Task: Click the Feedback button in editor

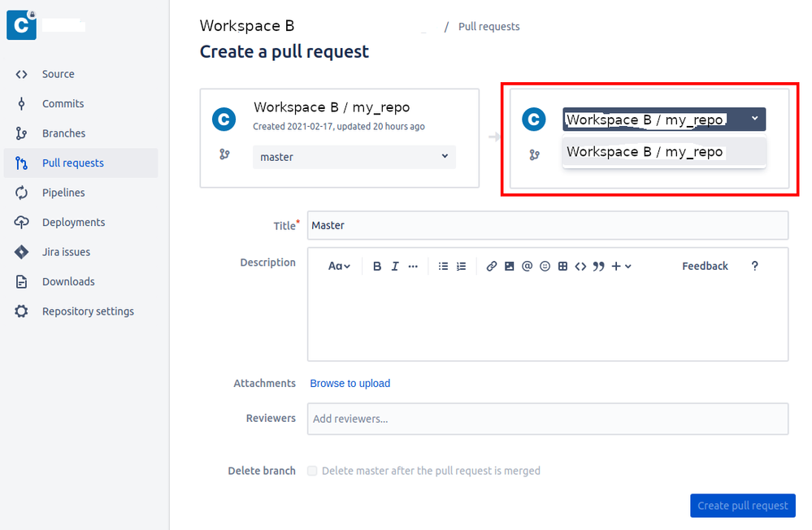Action: click(705, 267)
